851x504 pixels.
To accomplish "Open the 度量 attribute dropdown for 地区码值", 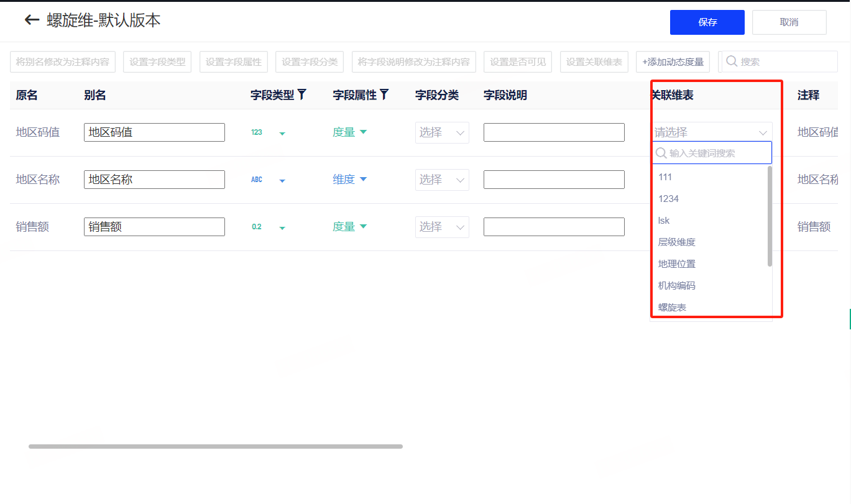I will (350, 132).
